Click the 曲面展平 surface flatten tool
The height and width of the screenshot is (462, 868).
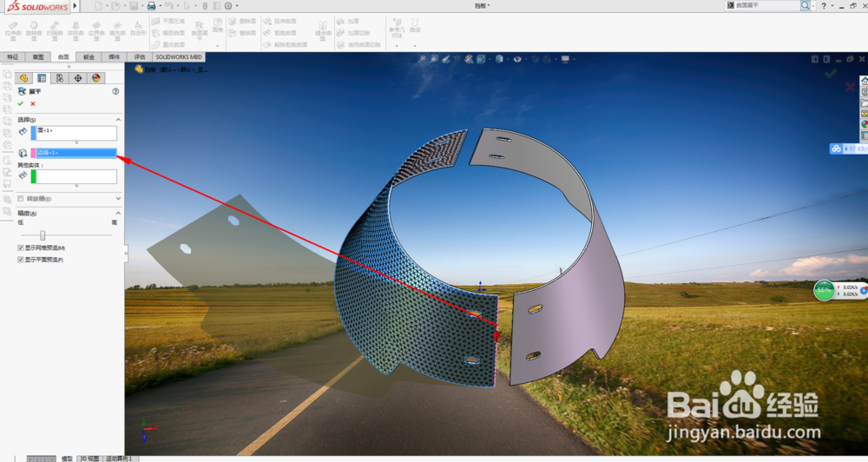tap(200, 31)
